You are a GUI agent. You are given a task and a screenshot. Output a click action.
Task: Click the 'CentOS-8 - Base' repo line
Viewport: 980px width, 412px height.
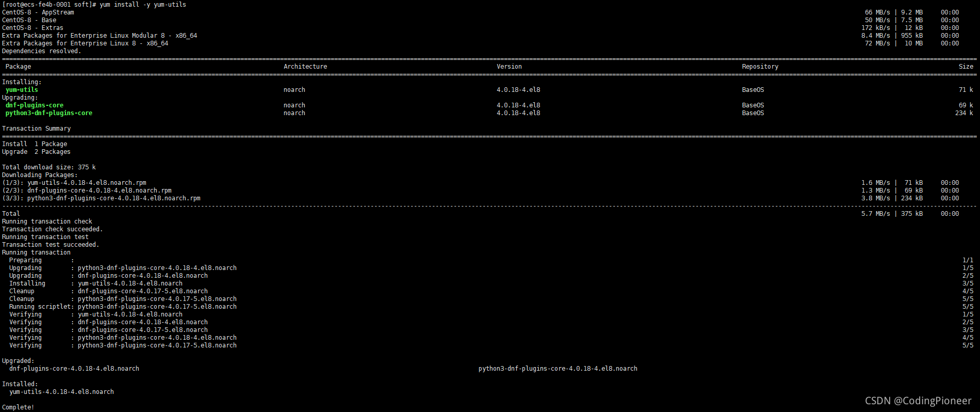29,20
